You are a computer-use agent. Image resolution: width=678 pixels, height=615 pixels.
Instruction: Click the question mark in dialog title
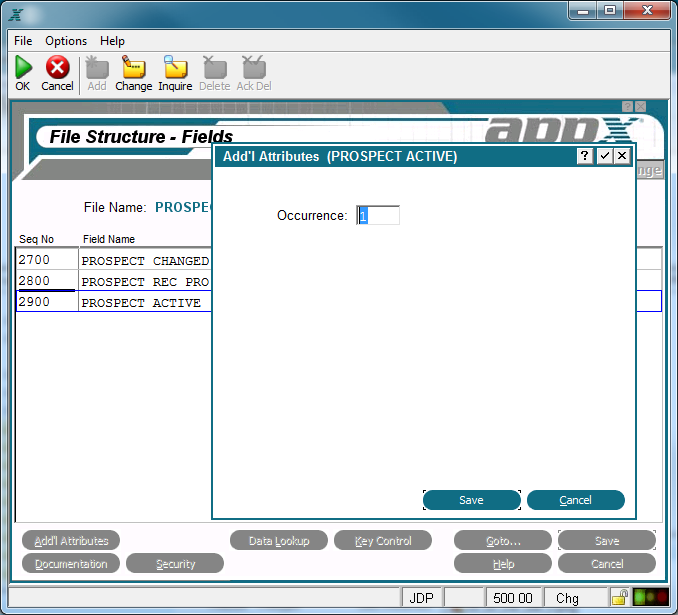coord(585,156)
